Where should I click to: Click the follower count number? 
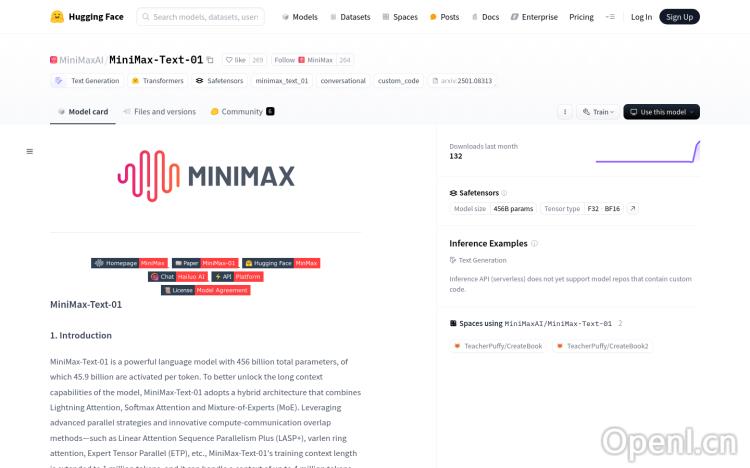click(x=344, y=60)
